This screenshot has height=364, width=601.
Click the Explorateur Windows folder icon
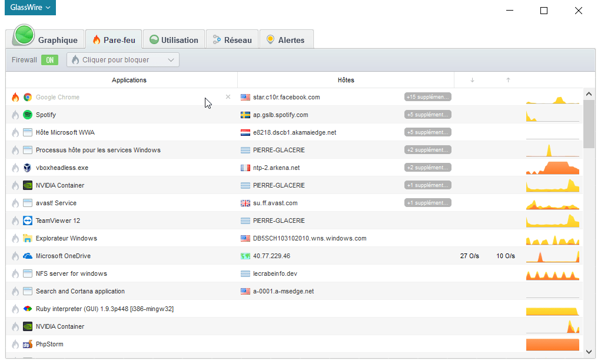coord(28,239)
